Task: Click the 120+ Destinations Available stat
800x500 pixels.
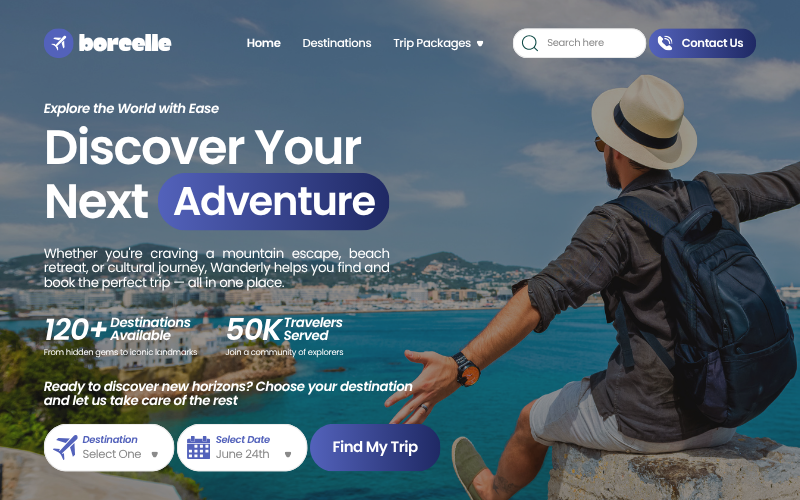Action: tap(120, 336)
